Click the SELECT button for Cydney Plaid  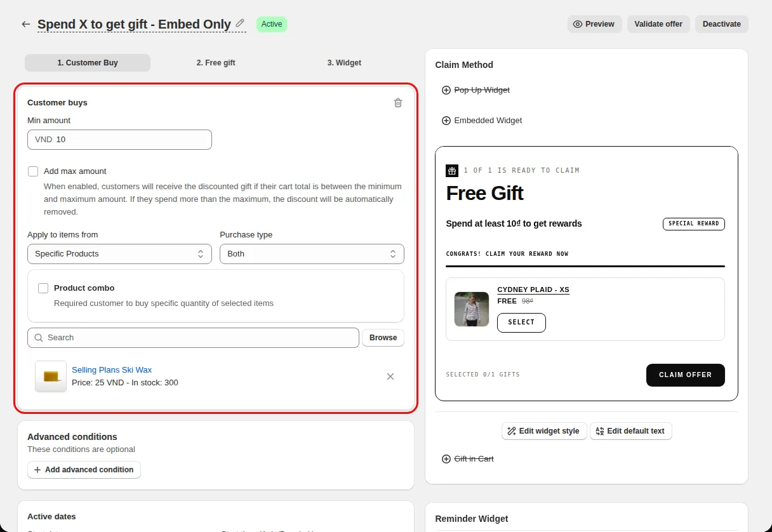pyautogui.click(x=521, y=323)
